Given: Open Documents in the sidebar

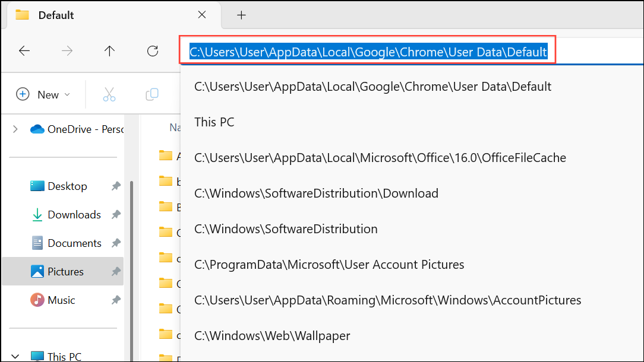Looking at the screenshot, I should [x=74, y=243].
